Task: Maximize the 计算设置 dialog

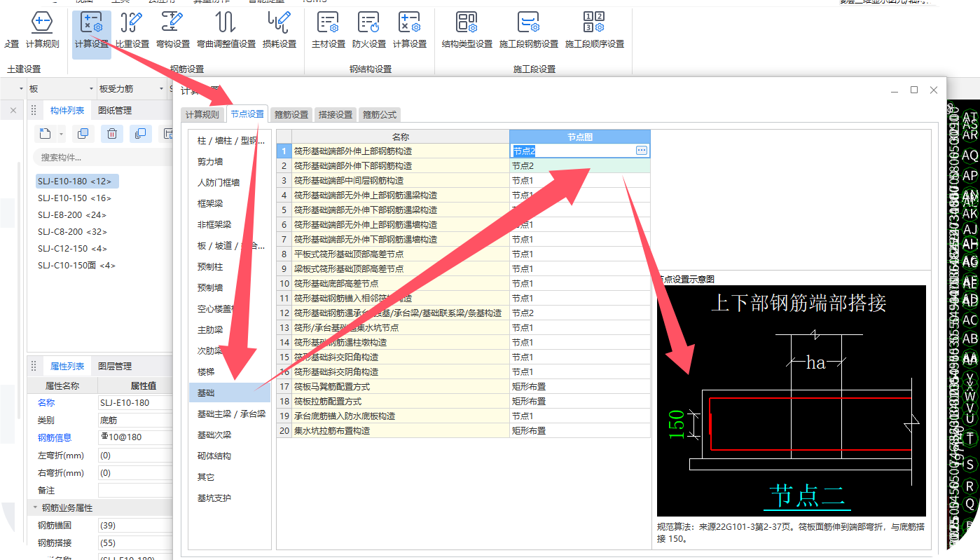Action: coord(914,90)
